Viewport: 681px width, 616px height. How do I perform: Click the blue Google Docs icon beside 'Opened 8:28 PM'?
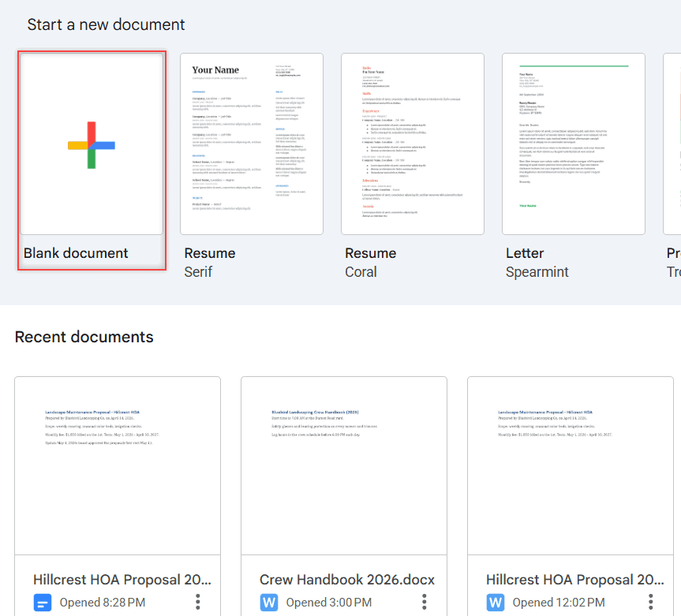click(43, 603)
